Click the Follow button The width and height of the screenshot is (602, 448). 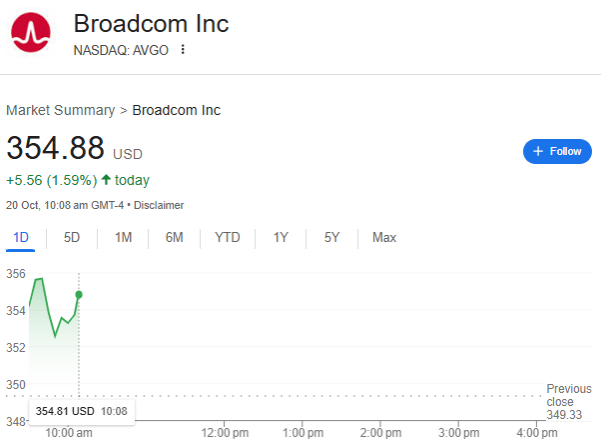click(x=557, y=151)
